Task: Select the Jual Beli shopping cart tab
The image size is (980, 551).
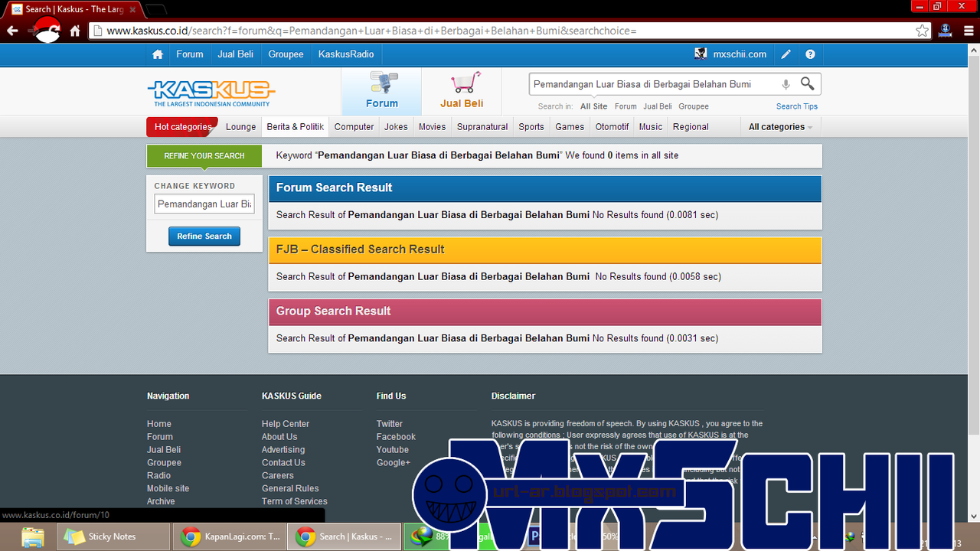Action: click(462, 91)
